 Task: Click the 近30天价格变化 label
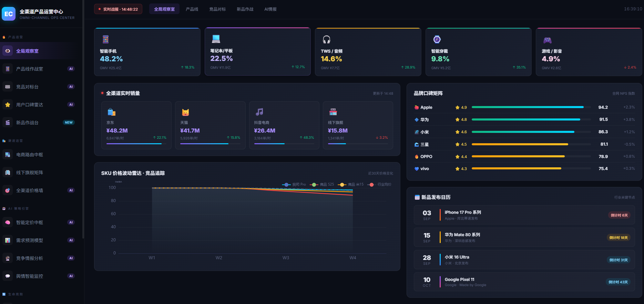click(380, 174)
